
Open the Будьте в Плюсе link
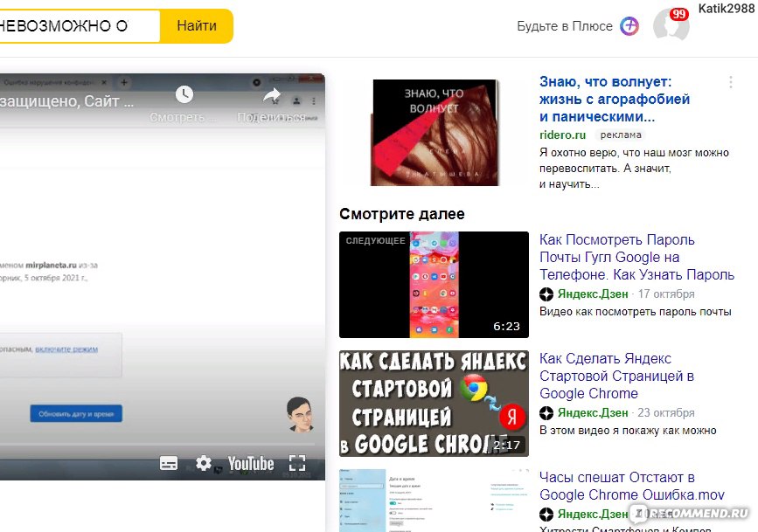coord(565,26)
